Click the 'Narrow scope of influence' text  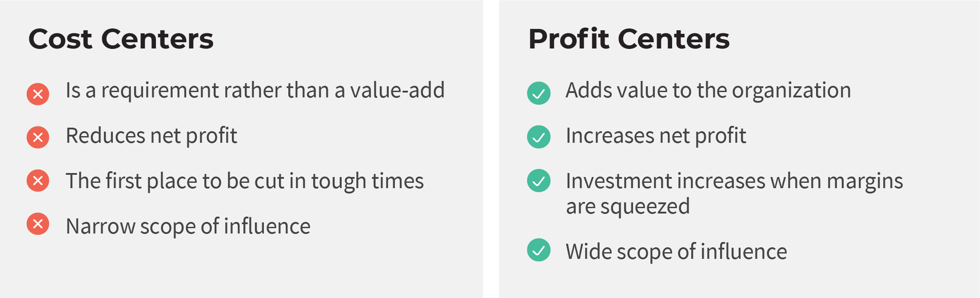coord(188,226)
